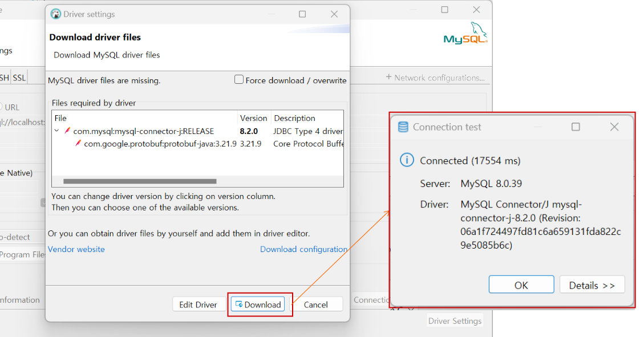Viewport: 644px width, 337px height.
Task: Click the Connected (17554 ms) status text
Action: click(x=470, y=160)
